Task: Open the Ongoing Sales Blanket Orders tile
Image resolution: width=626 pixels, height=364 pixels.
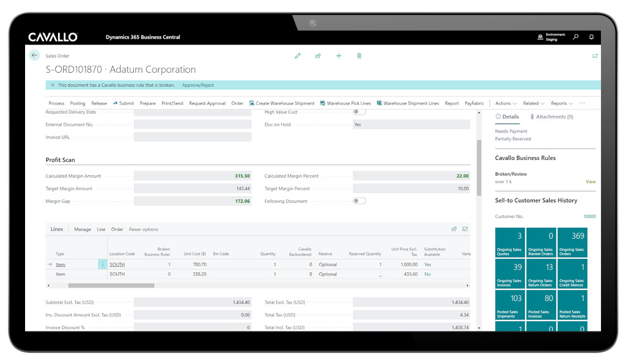Action: pos(541,242)
